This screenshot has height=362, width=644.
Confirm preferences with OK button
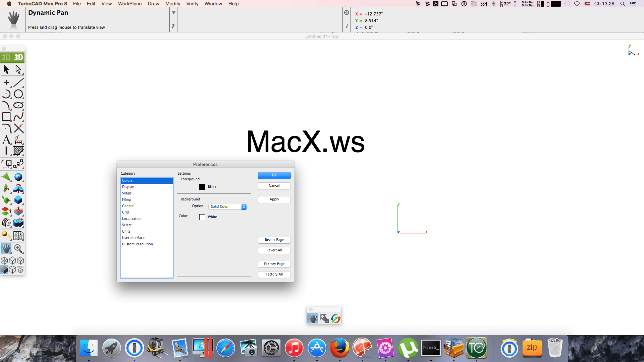click(274, 175)
